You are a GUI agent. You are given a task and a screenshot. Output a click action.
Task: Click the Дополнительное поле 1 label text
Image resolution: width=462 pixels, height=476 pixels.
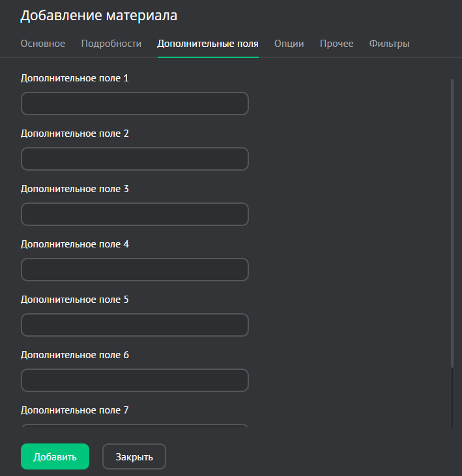coord(75,78)
